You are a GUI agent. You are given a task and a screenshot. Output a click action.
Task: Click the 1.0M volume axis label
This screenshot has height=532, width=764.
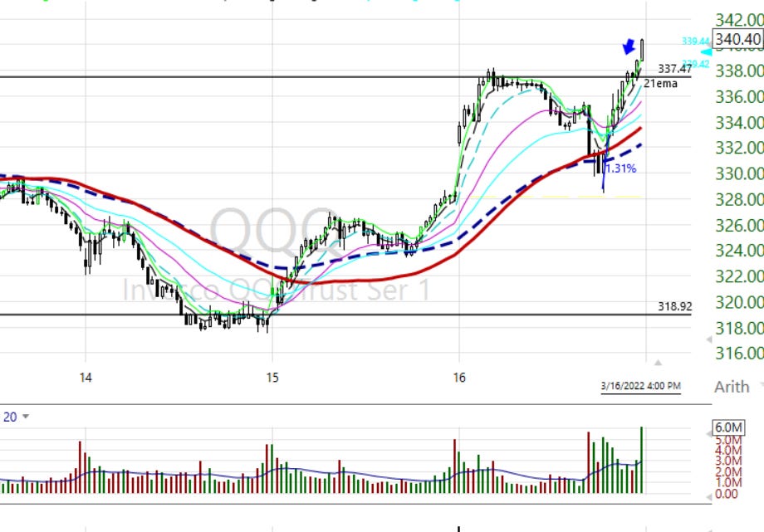[728, 482]
